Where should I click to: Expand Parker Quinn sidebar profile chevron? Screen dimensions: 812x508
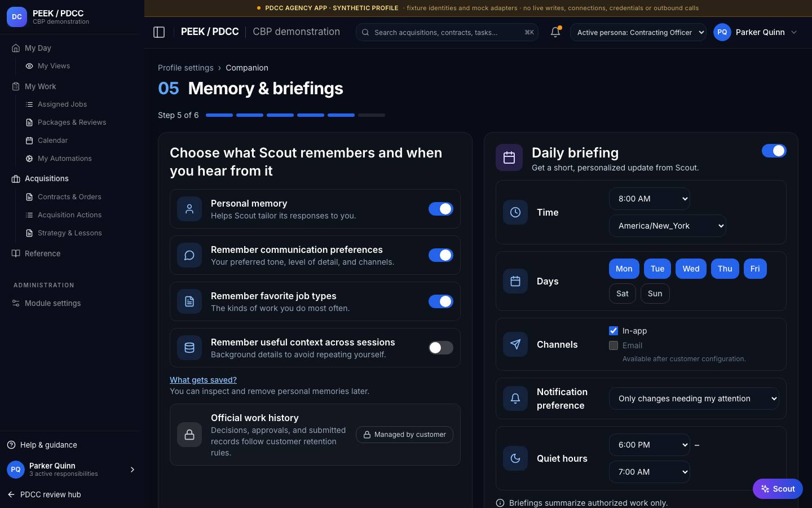133,470
